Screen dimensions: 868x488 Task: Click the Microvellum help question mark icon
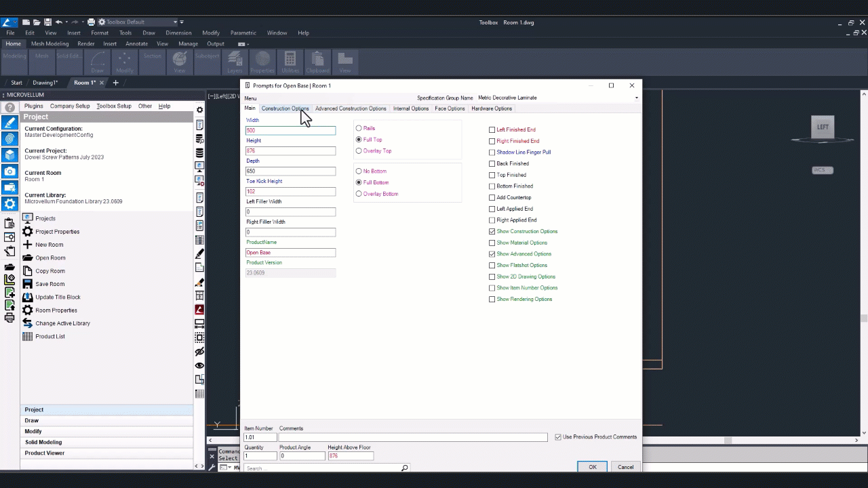[9, 107]
